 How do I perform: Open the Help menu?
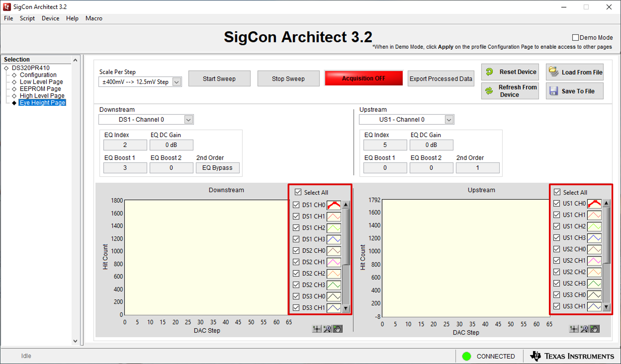point(72,18)
